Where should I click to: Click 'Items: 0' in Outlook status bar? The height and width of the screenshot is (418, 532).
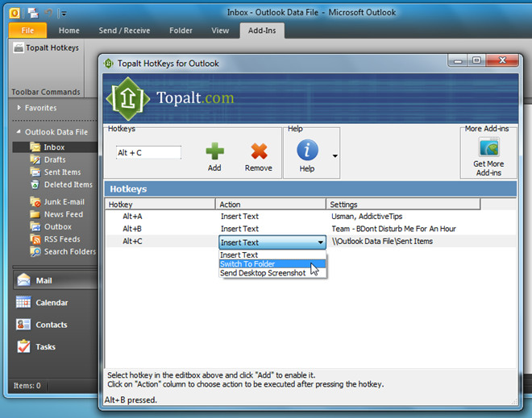tap(27, 386)
